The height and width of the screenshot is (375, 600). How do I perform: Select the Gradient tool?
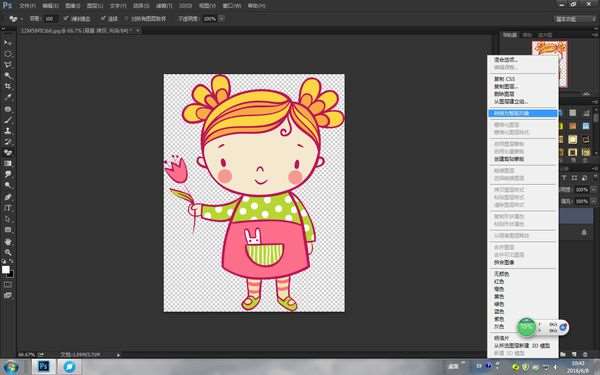[x=8, y=164]
